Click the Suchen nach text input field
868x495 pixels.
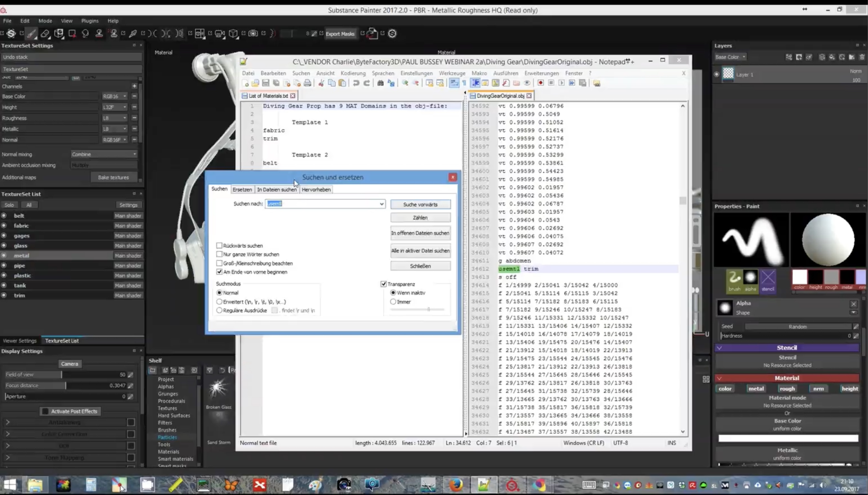(322, 204)
